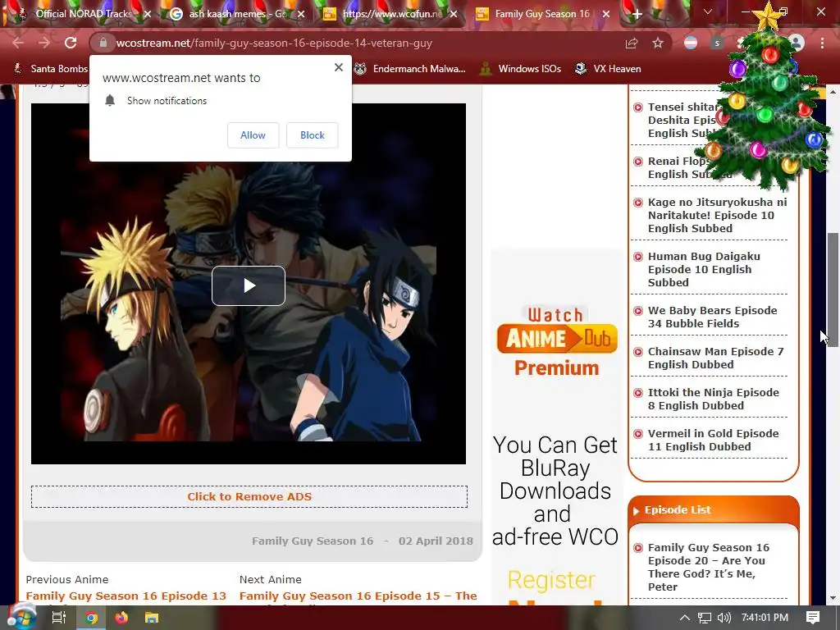840x630 pixels.
Task: Click the Register link in ad
Action: (551, 580)
